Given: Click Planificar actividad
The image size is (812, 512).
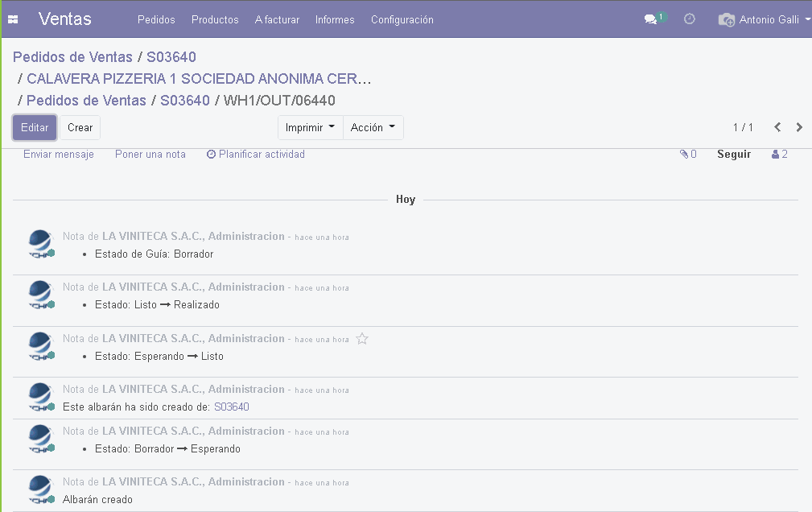Looking at the screenshot, I should click(256, 155).
